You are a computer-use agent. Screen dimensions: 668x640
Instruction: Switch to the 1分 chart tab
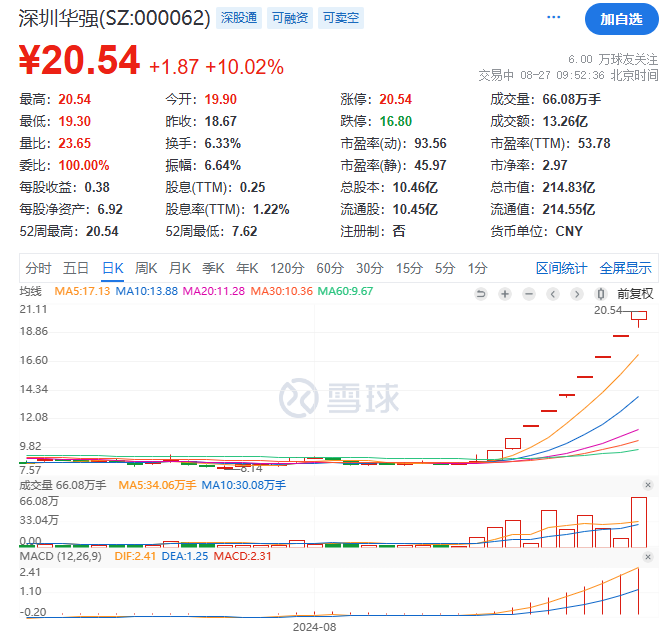(478, 268)
